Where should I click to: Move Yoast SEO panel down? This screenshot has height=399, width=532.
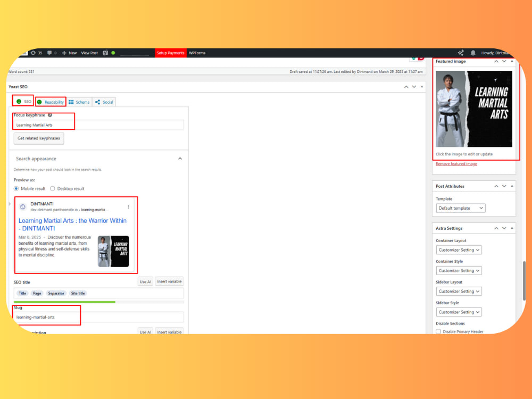click(414, 87)
